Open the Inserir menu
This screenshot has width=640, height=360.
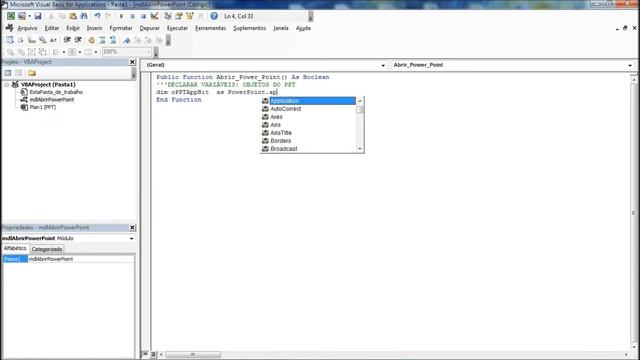click(x=95, y=28)
